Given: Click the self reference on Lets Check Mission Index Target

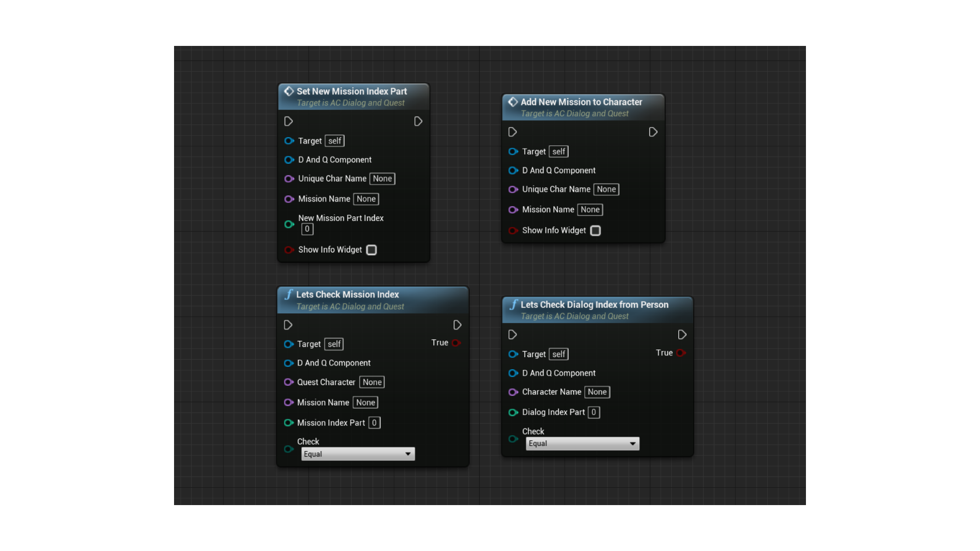Looking at the screenshot, I should click(x=333, y=344).
